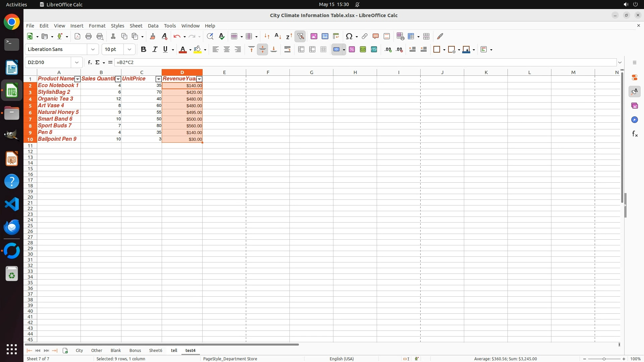The image size is (644, 362).
Task: Open the Name Box dropdown arrow
Action: pyautogui.click(x=77, y=62)
